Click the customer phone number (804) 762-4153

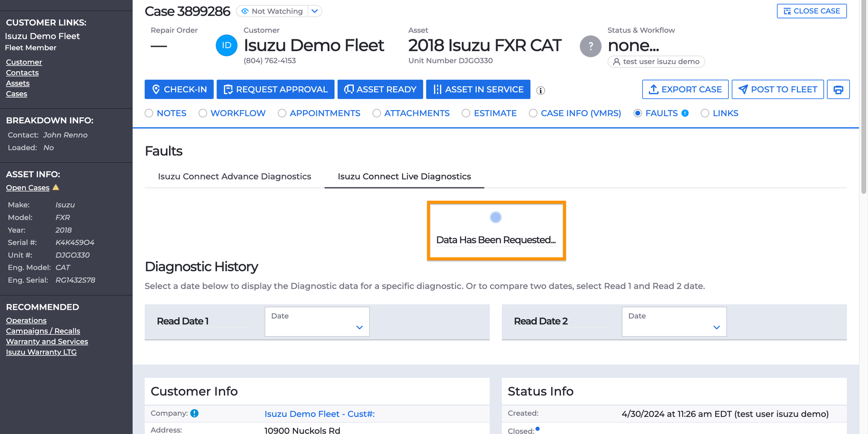pyautogui.click(x=269, y=61)
